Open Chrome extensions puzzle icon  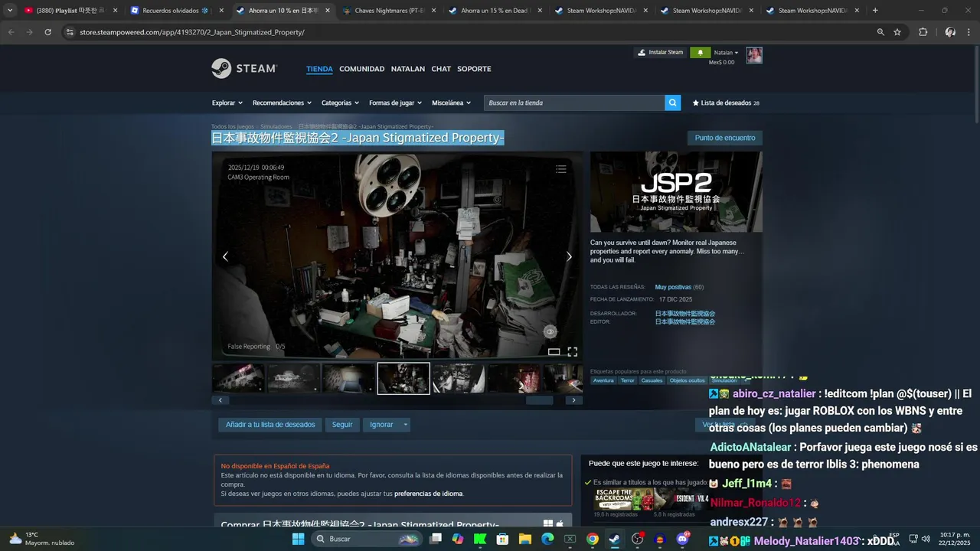point(923,32)
